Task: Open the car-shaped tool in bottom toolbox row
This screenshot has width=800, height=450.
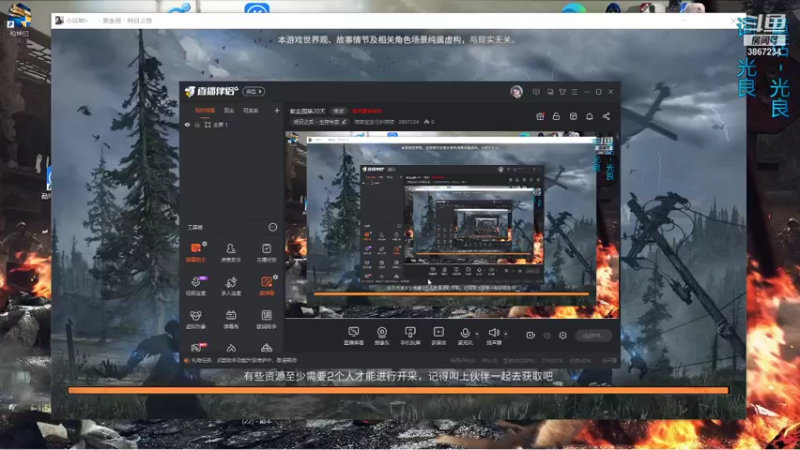Action: [266, 348]
